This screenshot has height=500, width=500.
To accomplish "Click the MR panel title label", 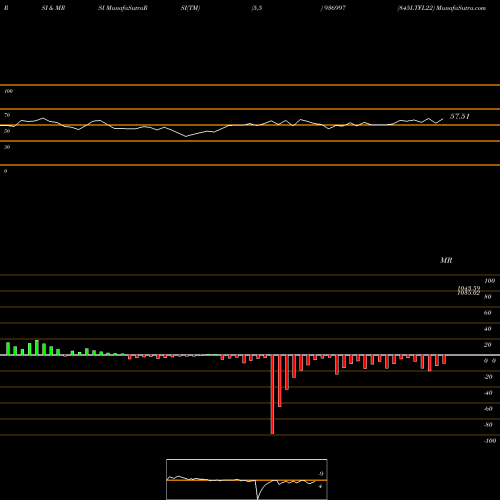I will pos(446,260).
